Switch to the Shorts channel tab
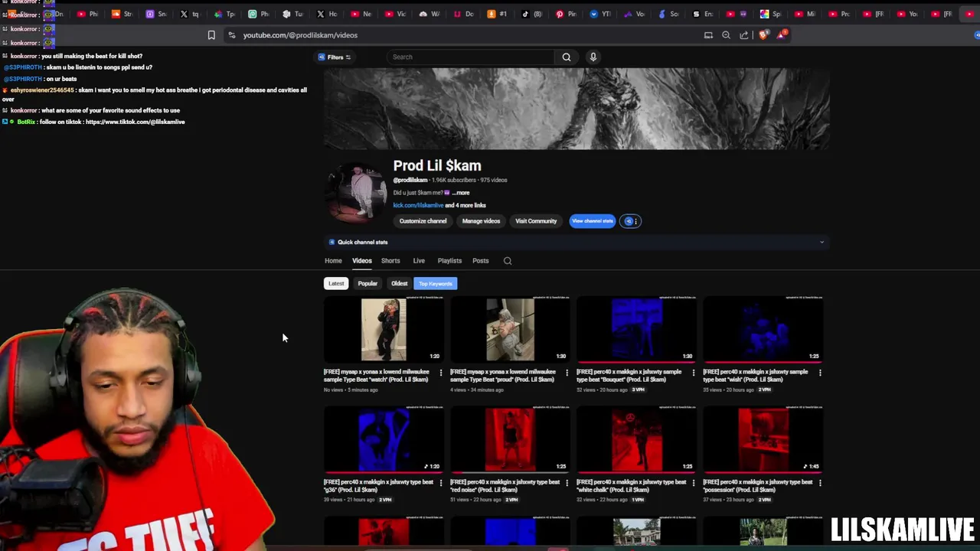Viewport: 980px width, 551px height. point(390,261)
